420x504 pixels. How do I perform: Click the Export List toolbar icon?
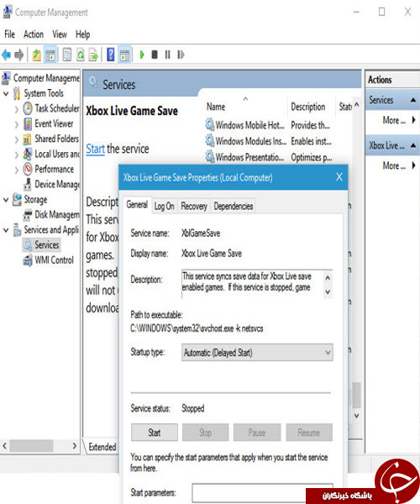(x=93, y=55)
